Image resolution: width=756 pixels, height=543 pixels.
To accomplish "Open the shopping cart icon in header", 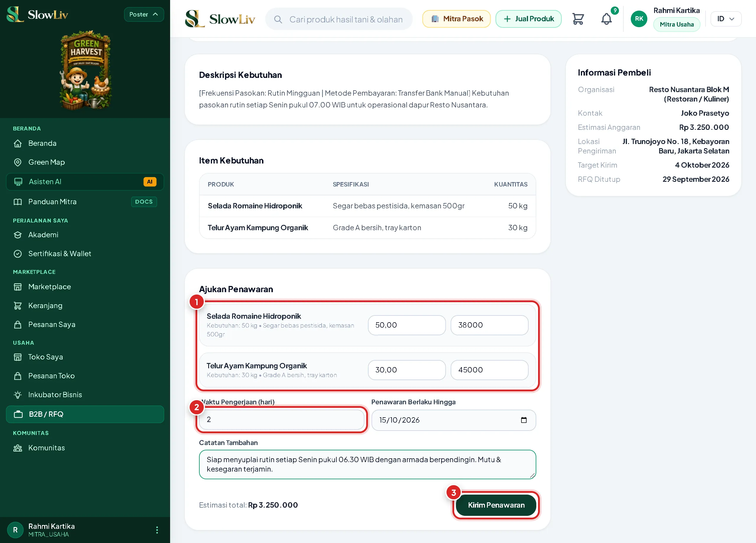I will coord(578,19).
